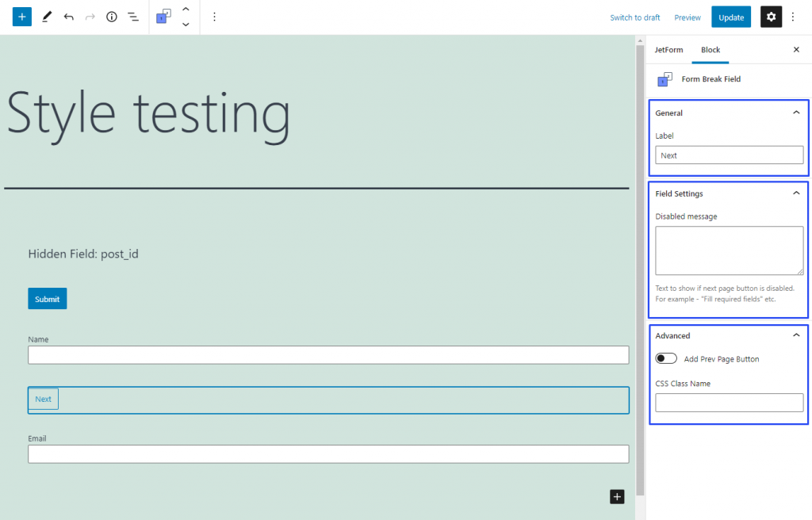Collapse the General panel
Image resolution: width=812 pixels, height=520 pixels.
click(796, 113)
